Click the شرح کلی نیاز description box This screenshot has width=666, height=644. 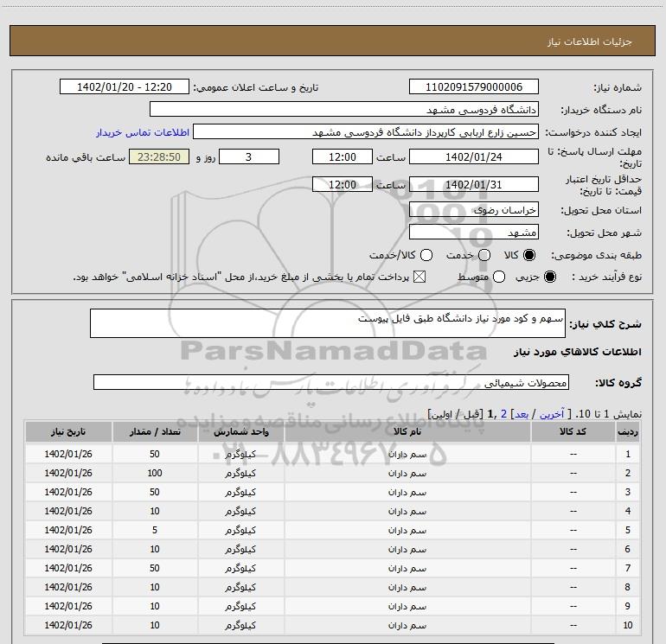(328, 323)
